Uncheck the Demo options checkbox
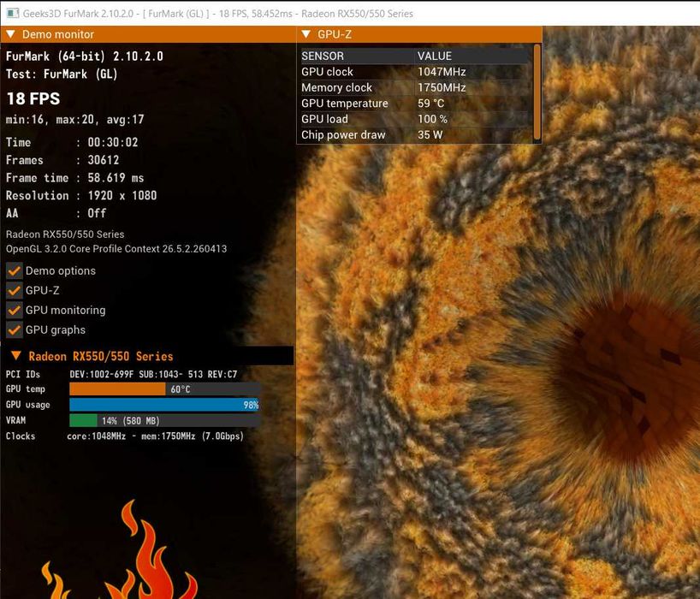This screenshot has width=700, height=599. (x=15, y=270)
